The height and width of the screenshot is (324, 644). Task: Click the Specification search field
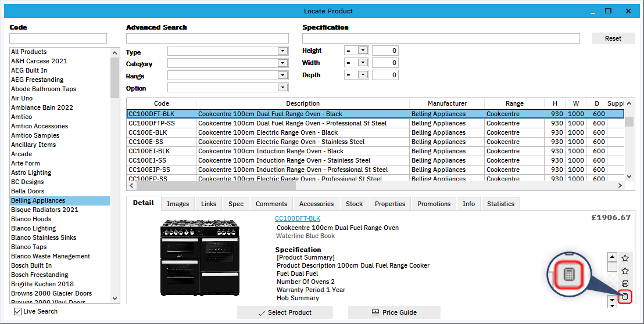[441, 38]
